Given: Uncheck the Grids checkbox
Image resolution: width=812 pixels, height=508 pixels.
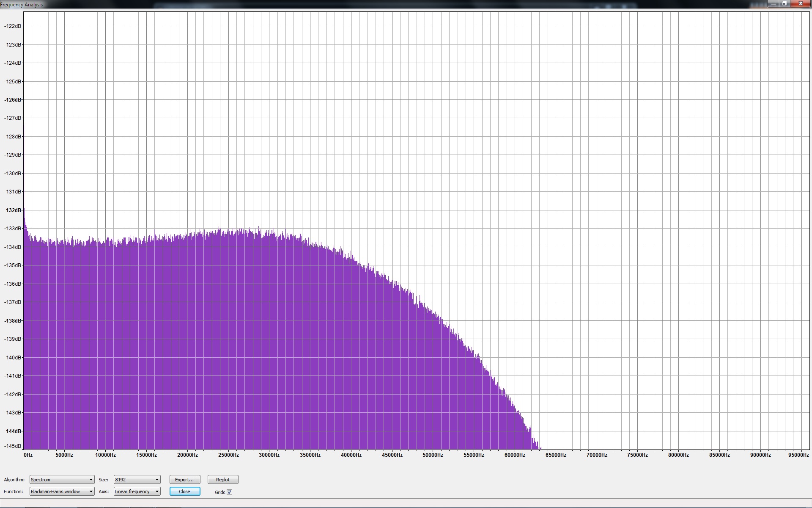Looking at the screenshot, I should click(230, 492).
